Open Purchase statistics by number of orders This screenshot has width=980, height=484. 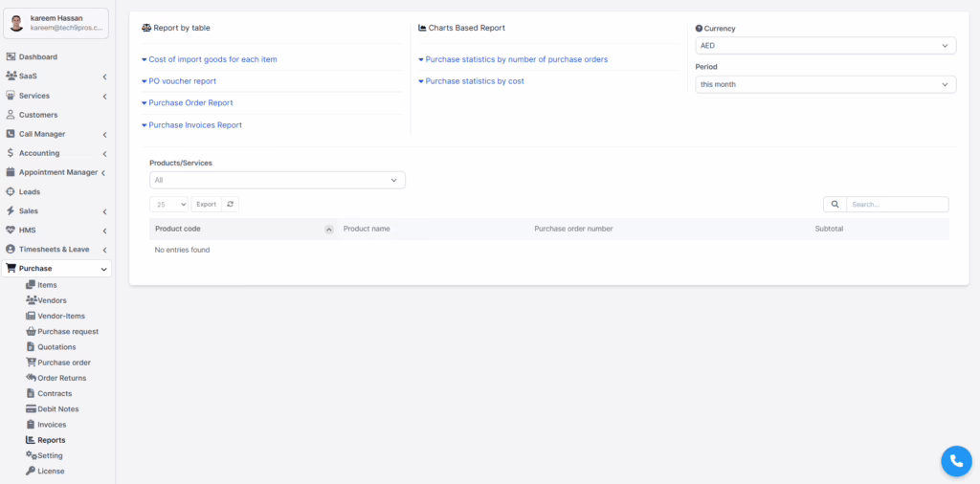click(x=516, y=59)
